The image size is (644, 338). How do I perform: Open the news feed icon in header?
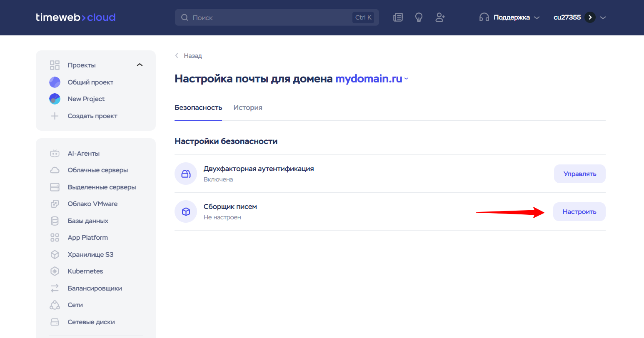[x=398, y=17]
